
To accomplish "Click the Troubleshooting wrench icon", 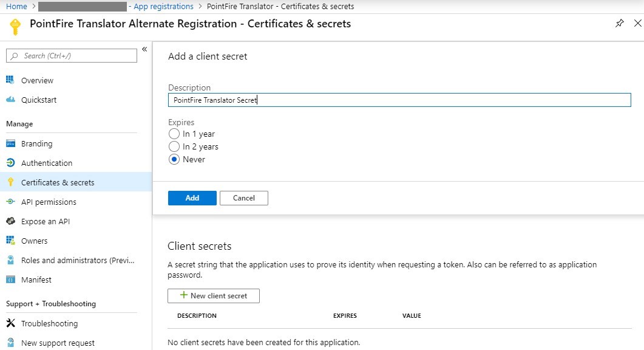I will click(10, 323).
